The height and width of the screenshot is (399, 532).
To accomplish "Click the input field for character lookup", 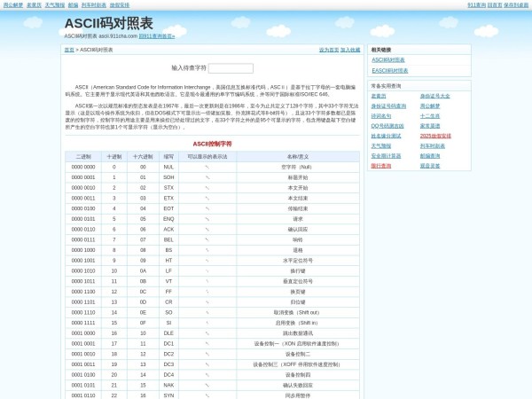I will click(x=231, y=68).
